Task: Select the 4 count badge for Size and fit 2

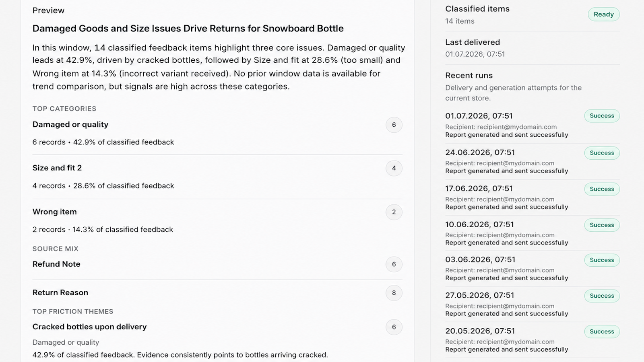Action: (x=394, y=168)
